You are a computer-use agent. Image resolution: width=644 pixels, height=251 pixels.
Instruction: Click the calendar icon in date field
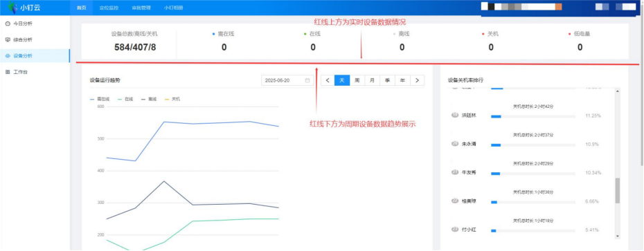(x=307, y=80)
